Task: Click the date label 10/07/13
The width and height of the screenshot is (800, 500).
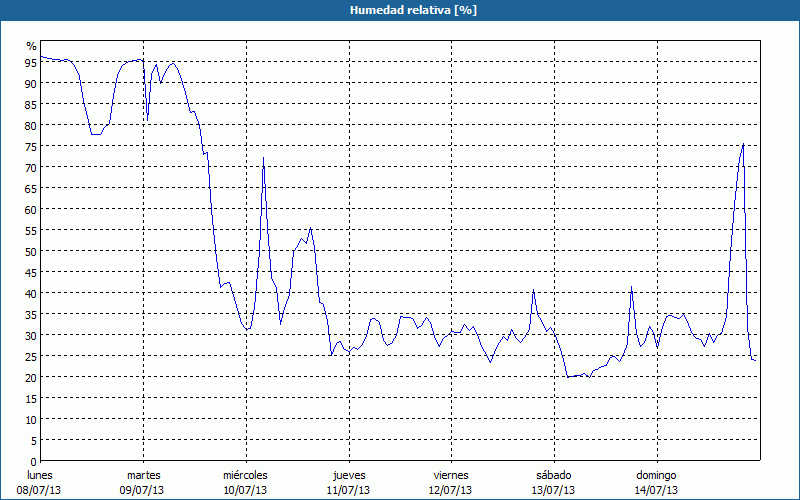Action: (245, 490)
